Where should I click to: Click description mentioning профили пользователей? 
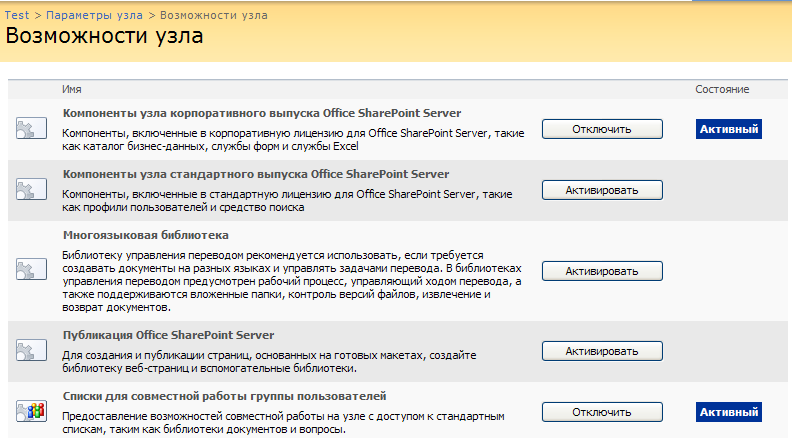coord(287,201)
